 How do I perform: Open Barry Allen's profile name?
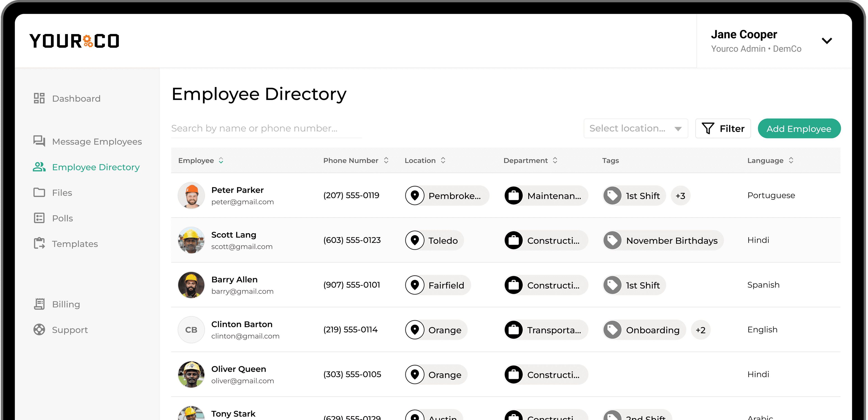(234, 279)
